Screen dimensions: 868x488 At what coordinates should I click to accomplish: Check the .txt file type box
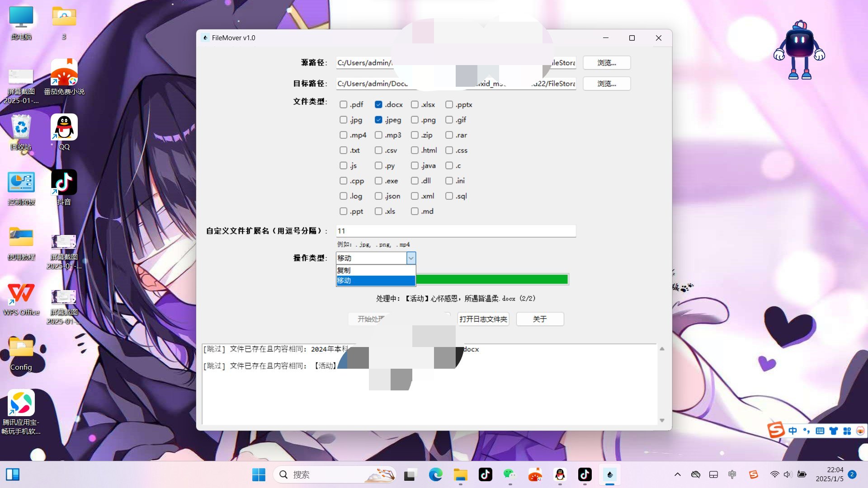coord(343,150)
